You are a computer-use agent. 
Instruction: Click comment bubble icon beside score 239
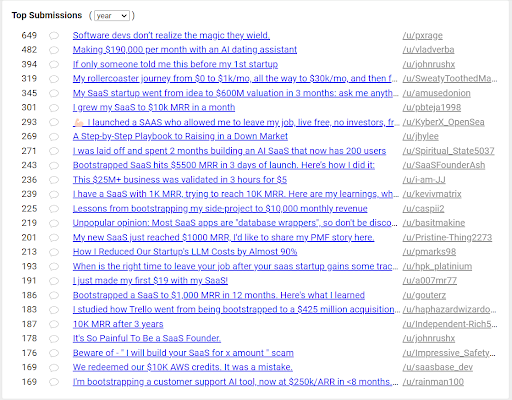54,194
